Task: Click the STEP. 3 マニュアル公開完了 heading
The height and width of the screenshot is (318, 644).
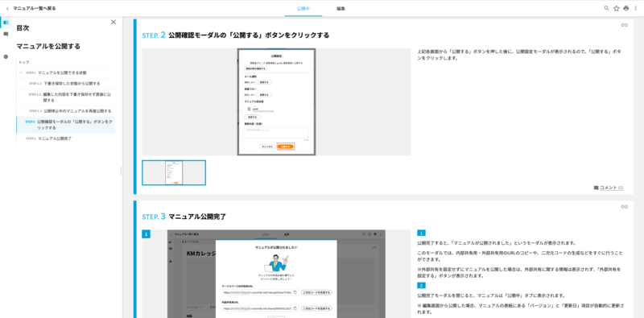Action: [x=184, y=217]
